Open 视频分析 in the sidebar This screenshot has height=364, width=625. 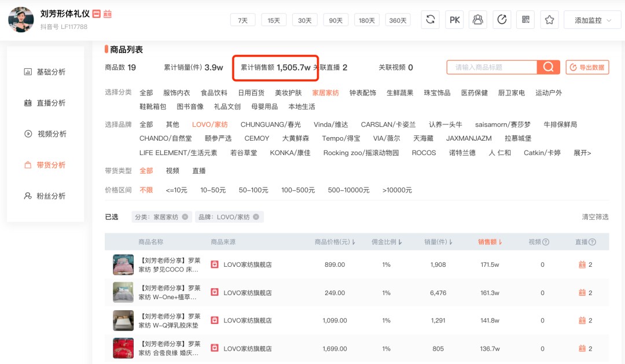[x=45, y=134]
